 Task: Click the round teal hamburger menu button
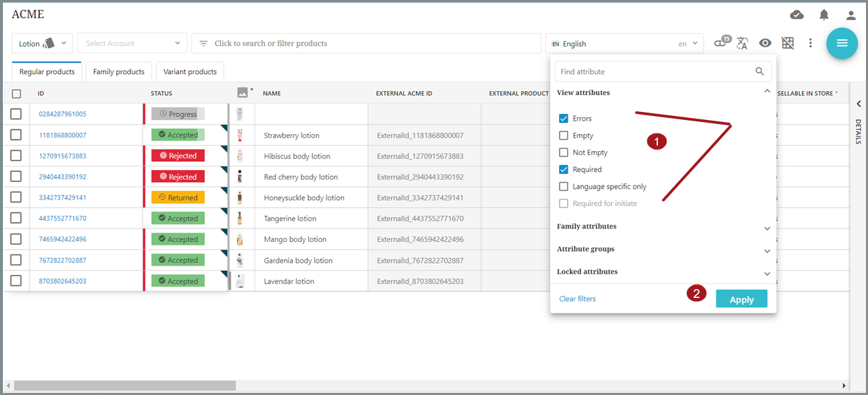(842, 43)
